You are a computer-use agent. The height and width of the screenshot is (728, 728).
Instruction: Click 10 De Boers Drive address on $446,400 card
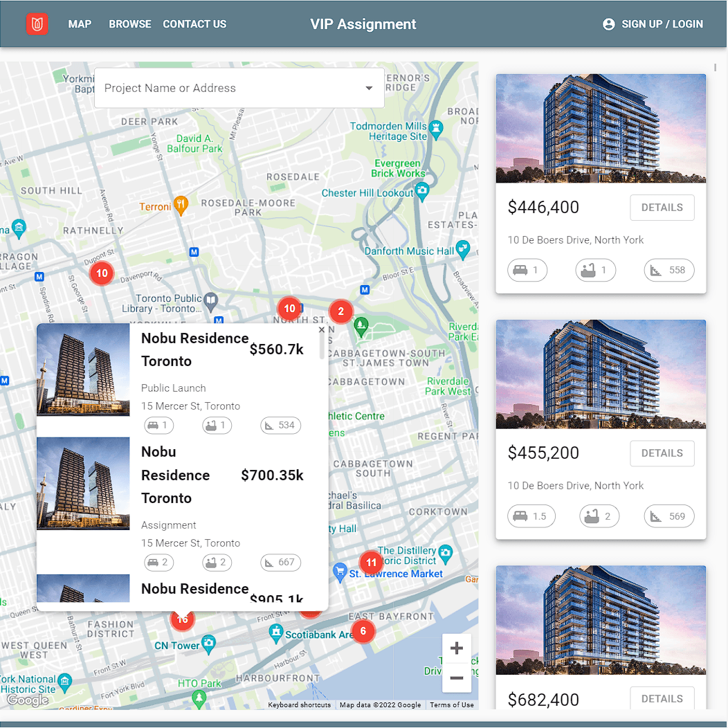point(575,240)
